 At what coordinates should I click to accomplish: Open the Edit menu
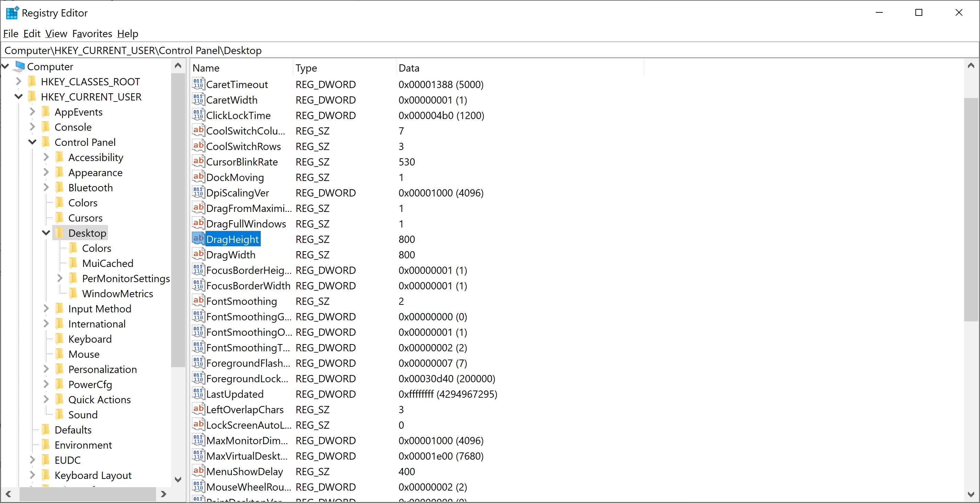32,33
